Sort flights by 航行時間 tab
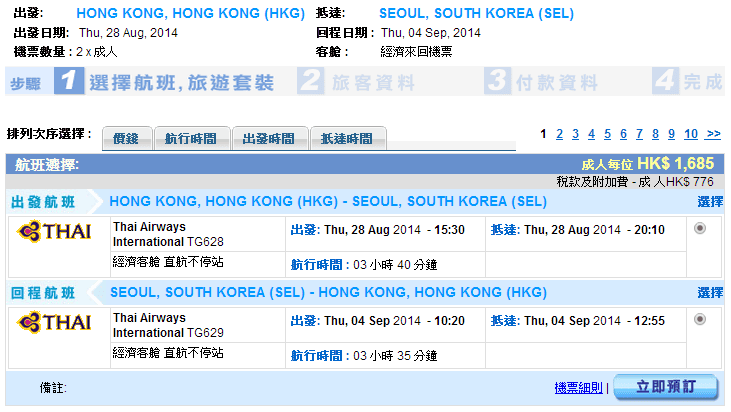The image size is (731, 412). click(191, 139)
